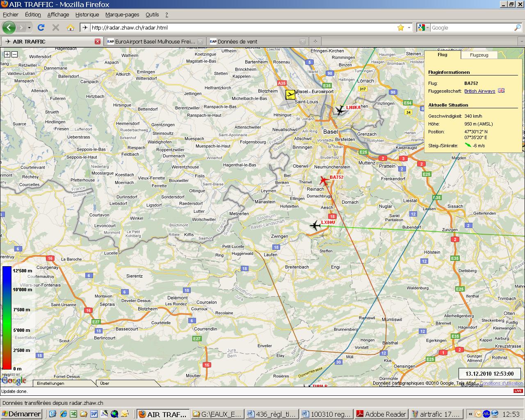The height and width of the screenshot is (420, 525).
Task: Click the red LIVE indicator
Action: pyautogui.click(x=518, y=391)
